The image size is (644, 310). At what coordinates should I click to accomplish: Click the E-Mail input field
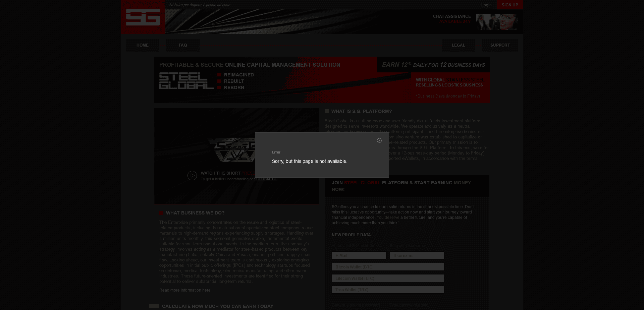coord(359,255)
